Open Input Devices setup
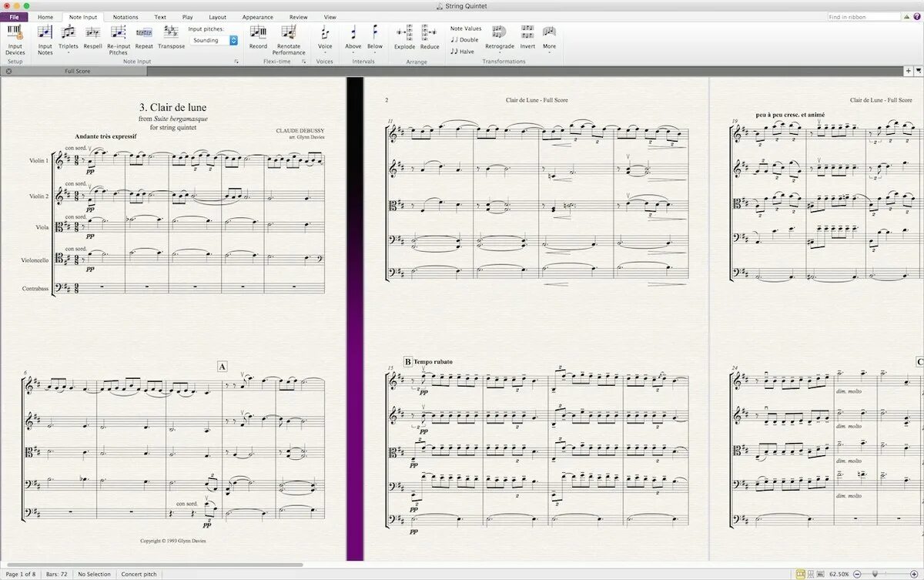This screenshot has width=924, height=580. click(x=15, y=39)
